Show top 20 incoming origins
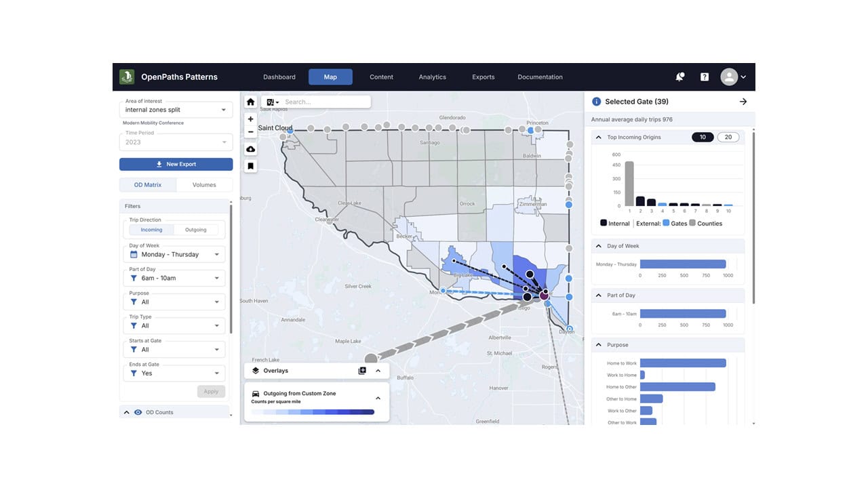The width and height of the screenshot is (868, 488). [728, 137]
